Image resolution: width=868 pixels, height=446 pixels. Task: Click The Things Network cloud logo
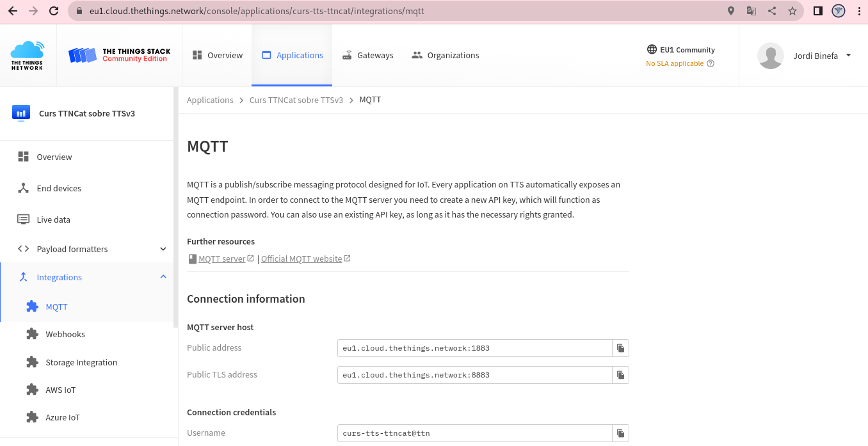(x=28, y=56)
